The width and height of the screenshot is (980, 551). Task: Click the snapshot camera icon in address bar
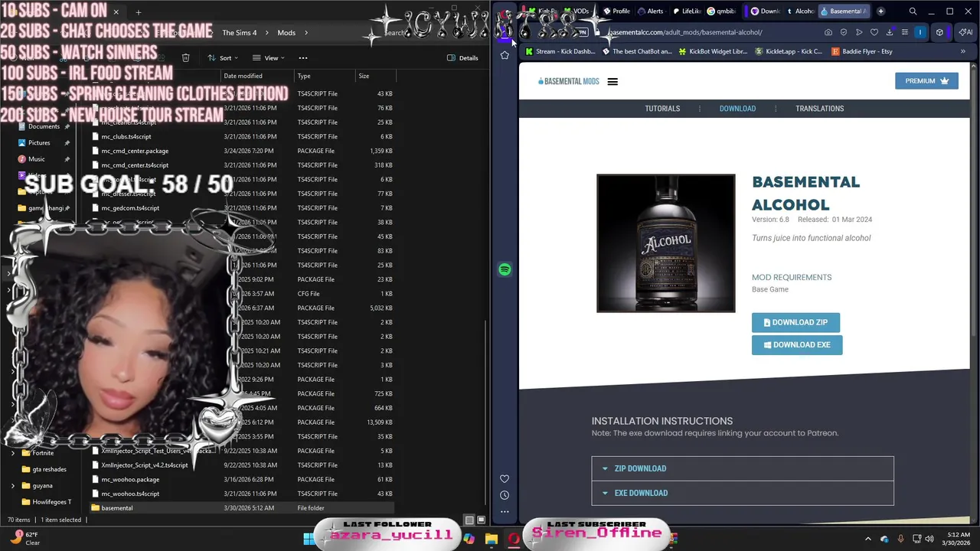pos(828,32)
